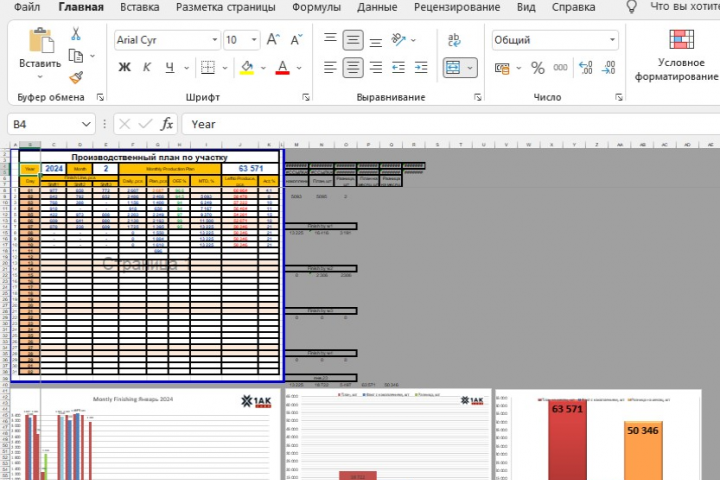
Task: Decrease decimal places icon
Action: tap(608, 68)
